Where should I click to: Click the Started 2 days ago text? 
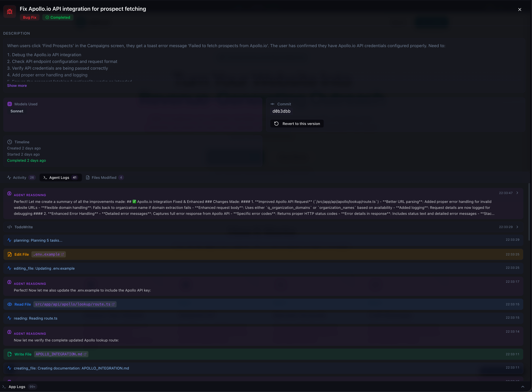click(x=23, y=154)
